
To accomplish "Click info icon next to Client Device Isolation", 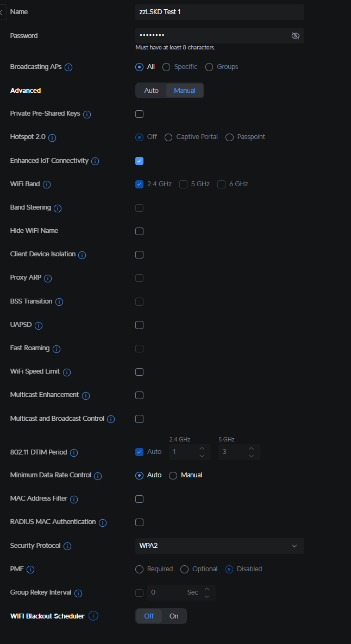I will [x=83, y=255].
